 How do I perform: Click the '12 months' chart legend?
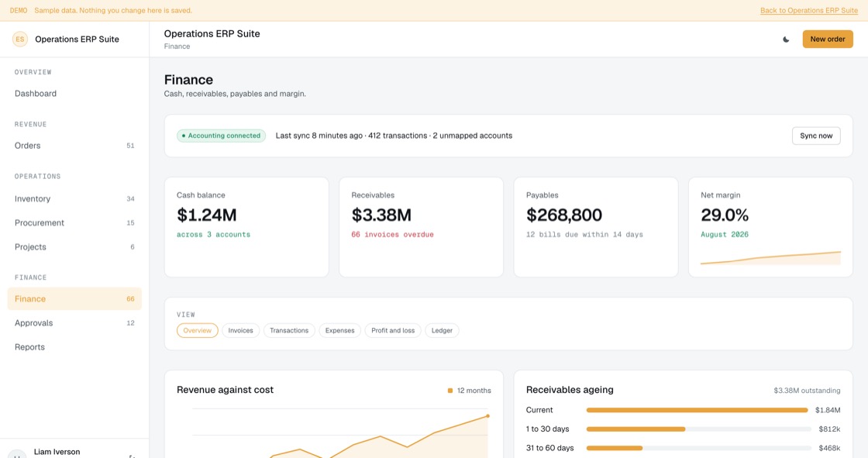(x=470, y=391)
